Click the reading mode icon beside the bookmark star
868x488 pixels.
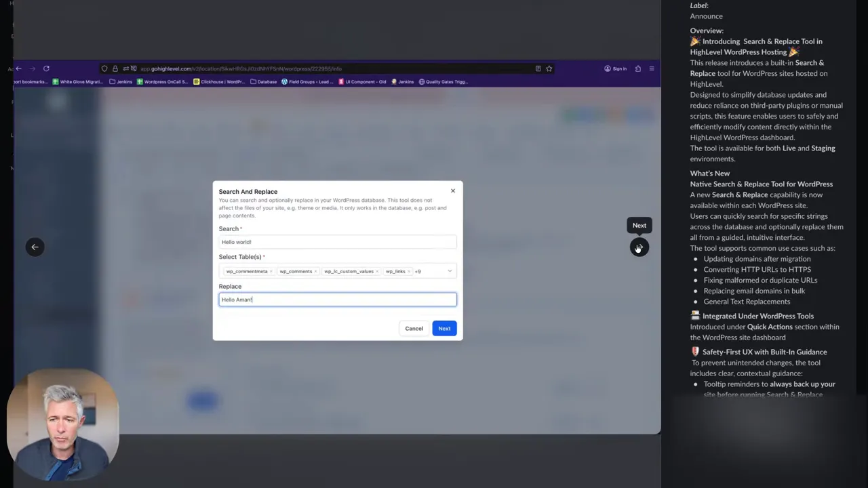(538, 68)
